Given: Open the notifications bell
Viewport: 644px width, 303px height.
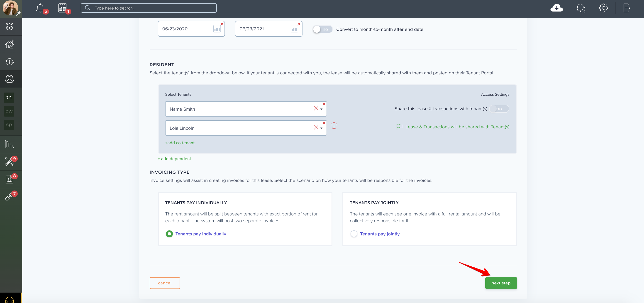Looking at the screenshot, I should (x=40, y=8).
